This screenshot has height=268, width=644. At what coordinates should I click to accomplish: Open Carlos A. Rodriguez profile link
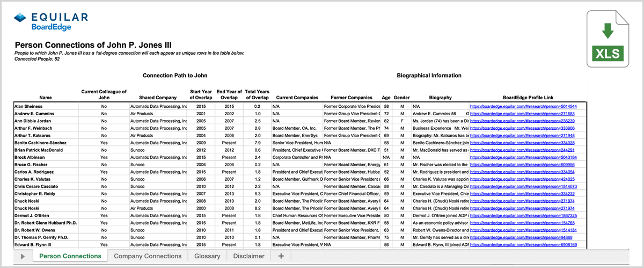(x=522, y=172)
